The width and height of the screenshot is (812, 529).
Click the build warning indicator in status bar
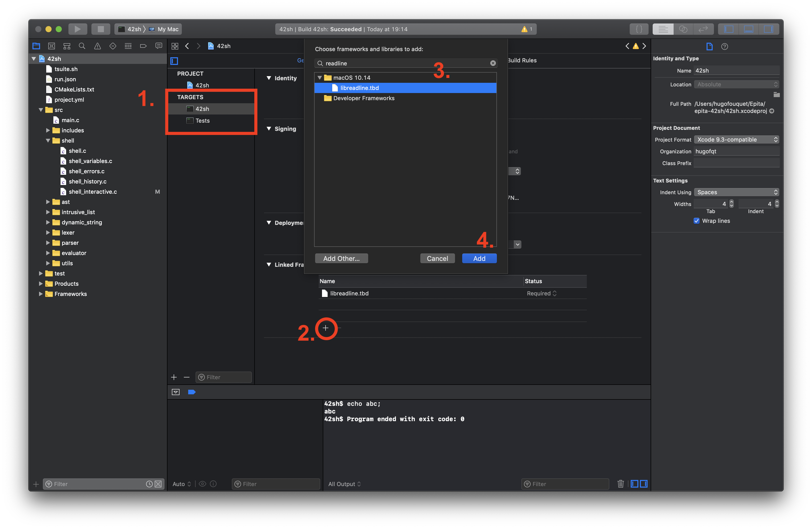pyautogui.click(x=527, y=29)
